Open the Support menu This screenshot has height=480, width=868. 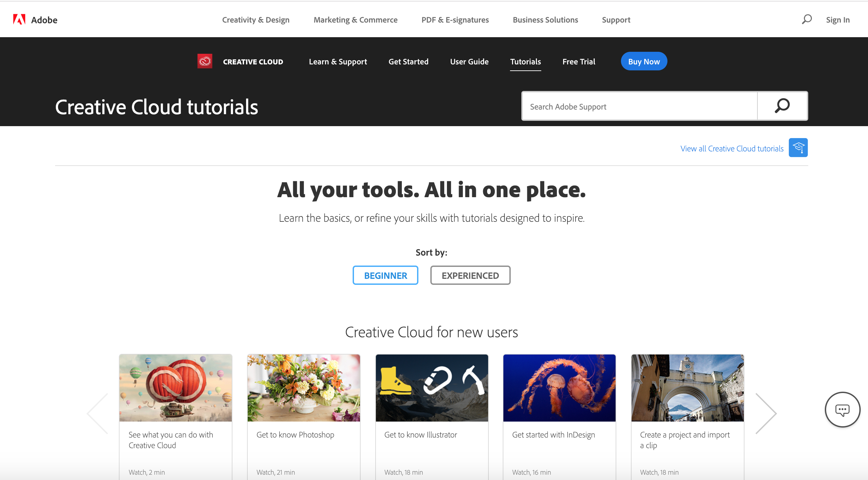coord(616,20)
